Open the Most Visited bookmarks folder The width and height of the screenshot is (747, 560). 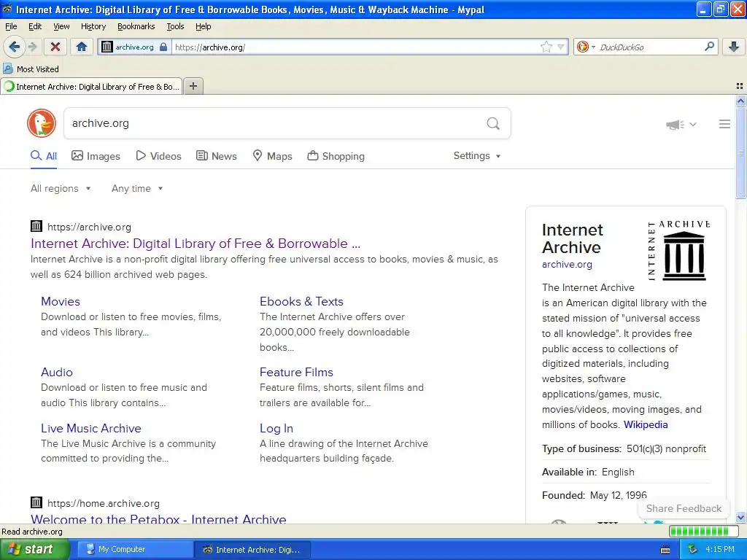tap(31, 69)
